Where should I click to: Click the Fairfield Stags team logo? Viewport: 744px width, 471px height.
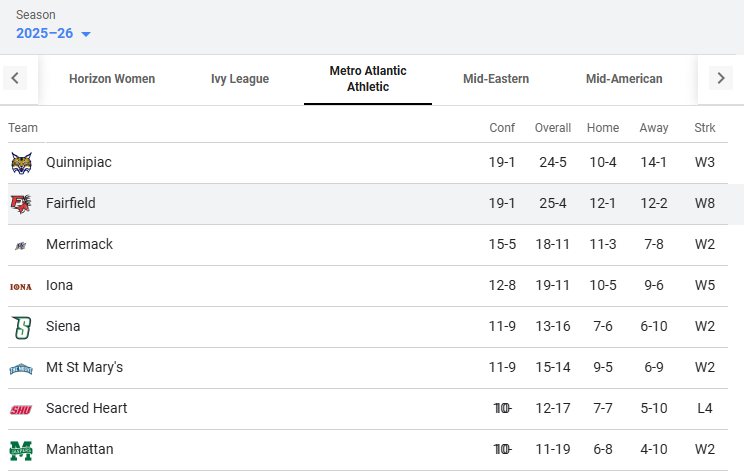click(x=21, y=203)
